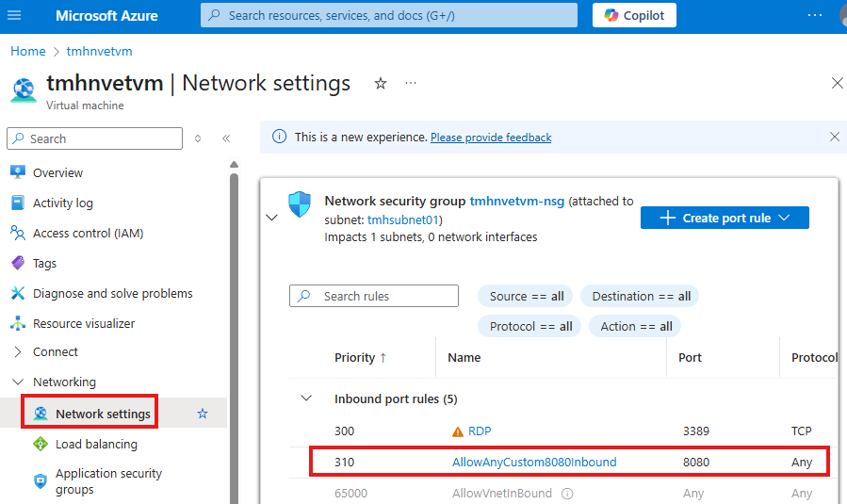The width and height of the screenshot is (847, 504).
Task: Open the Destination == all filter
Action: (641, 297)
